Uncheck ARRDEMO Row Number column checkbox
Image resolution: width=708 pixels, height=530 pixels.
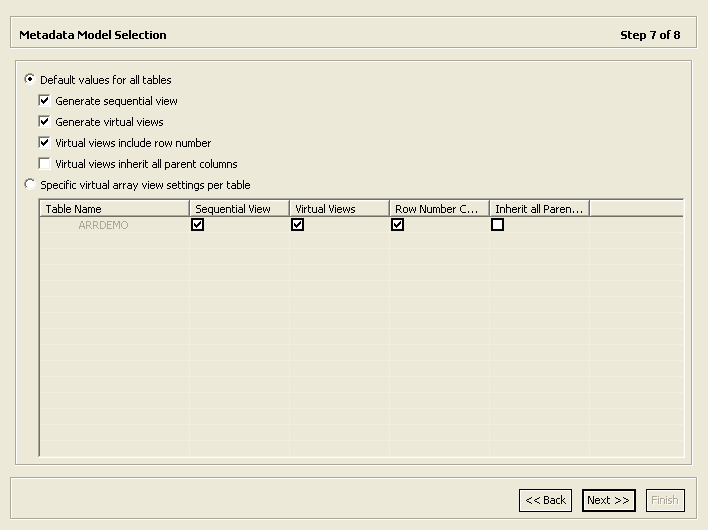[398, 225]
